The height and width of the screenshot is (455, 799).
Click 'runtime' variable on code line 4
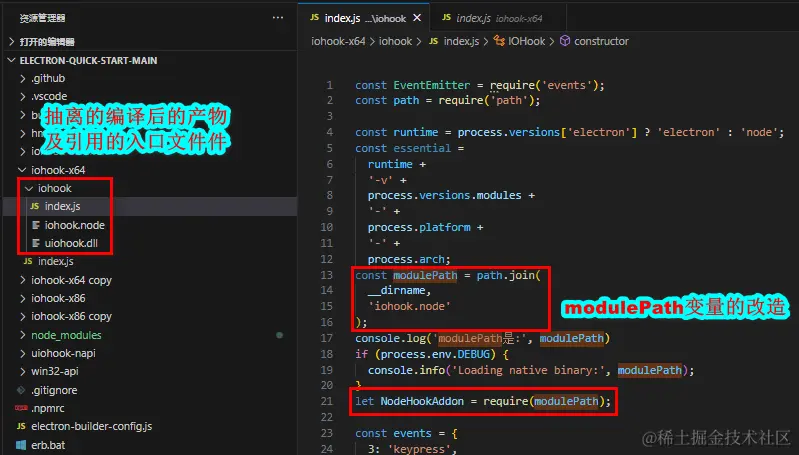click(415, 132)
